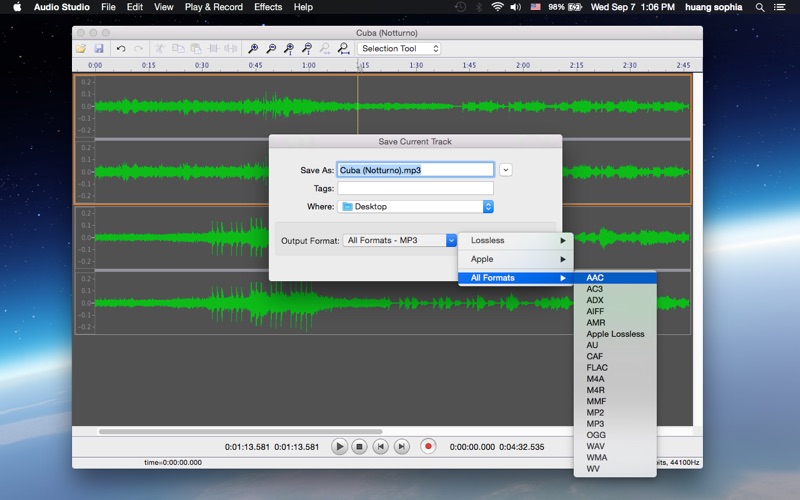
Task: Click the red record button
Action: (428, 447)
